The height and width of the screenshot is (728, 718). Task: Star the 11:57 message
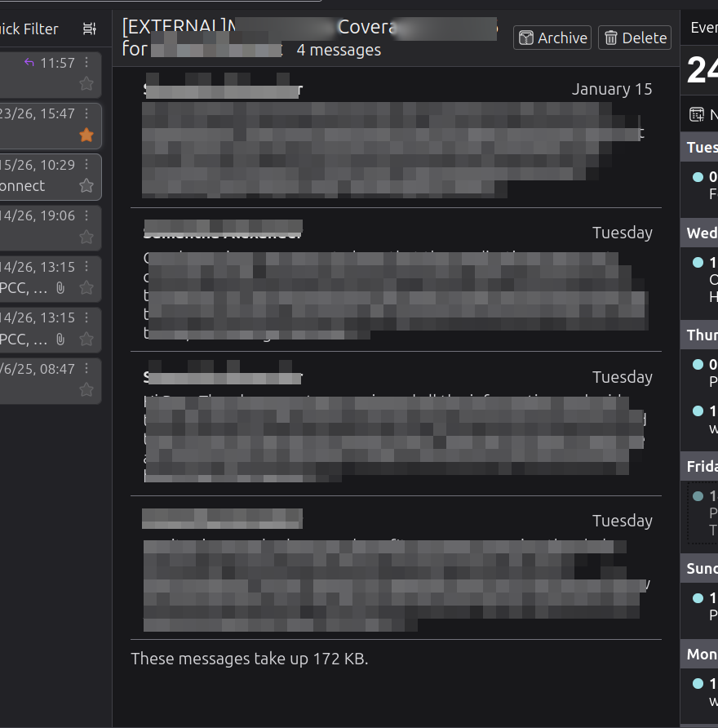pos(86,84)
